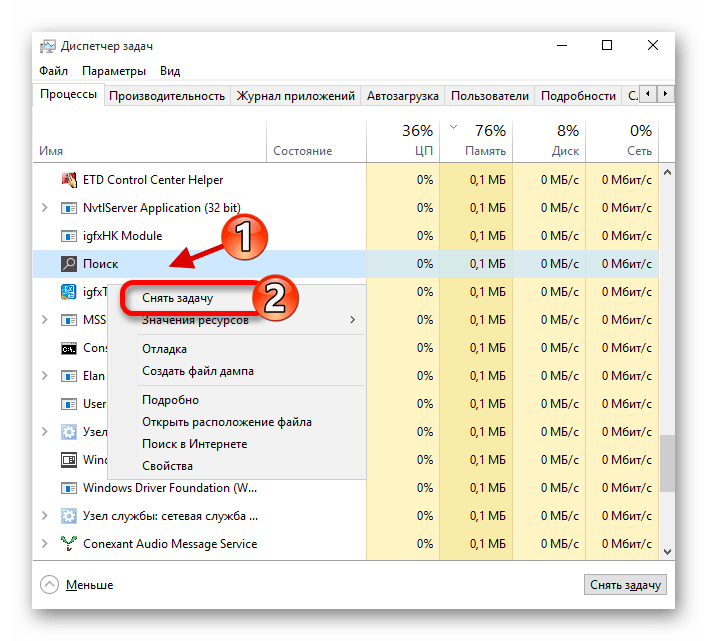The width and height of the screenshot is (707, 641).
Task: Click the Меньше collapse arrow icon
Action: point(49,585)
